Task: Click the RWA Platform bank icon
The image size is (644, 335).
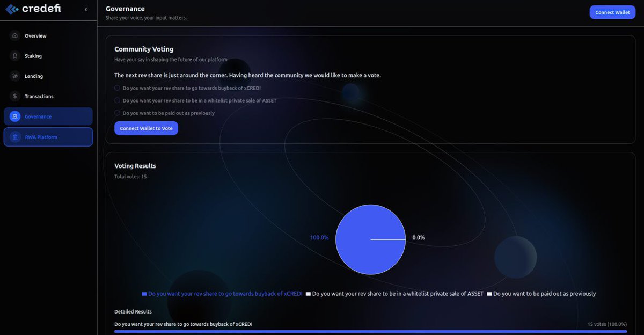Action: pyautogui.click(x=15, y=137)
